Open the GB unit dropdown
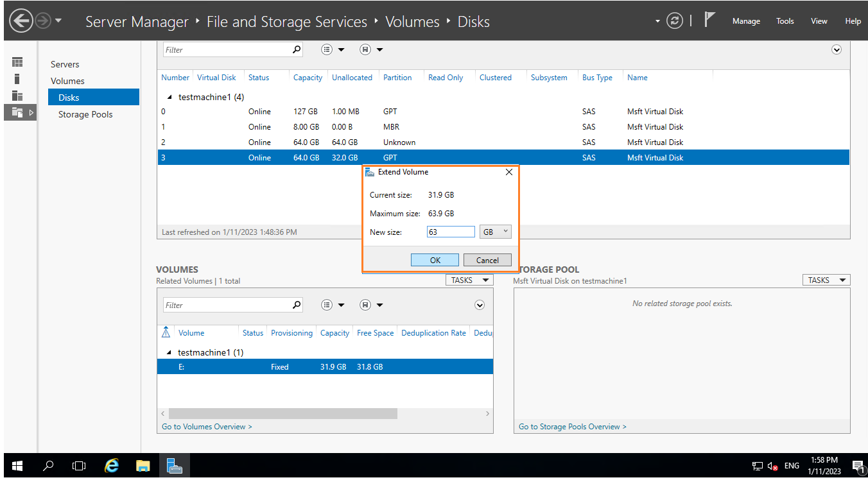 (495, 232)
